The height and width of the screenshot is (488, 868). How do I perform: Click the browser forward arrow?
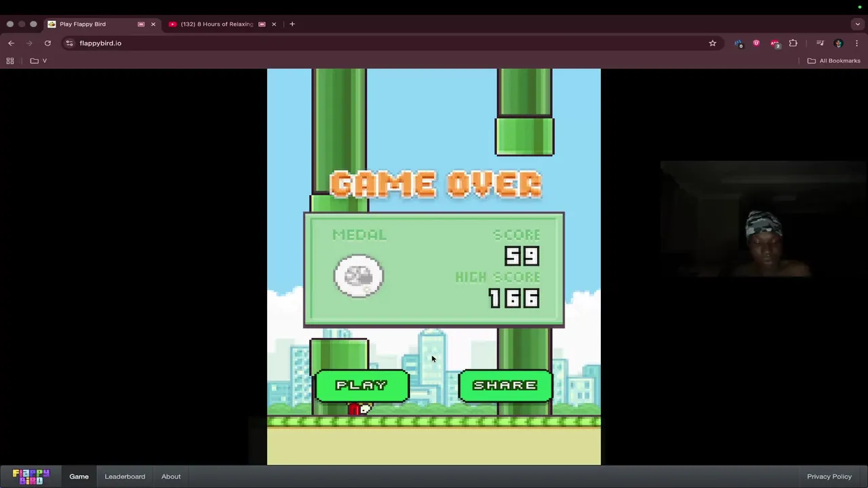29,43
